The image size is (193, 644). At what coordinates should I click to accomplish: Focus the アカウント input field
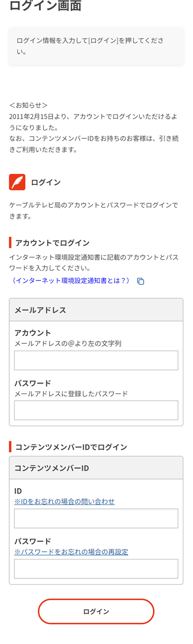click(x=96, y=360)
